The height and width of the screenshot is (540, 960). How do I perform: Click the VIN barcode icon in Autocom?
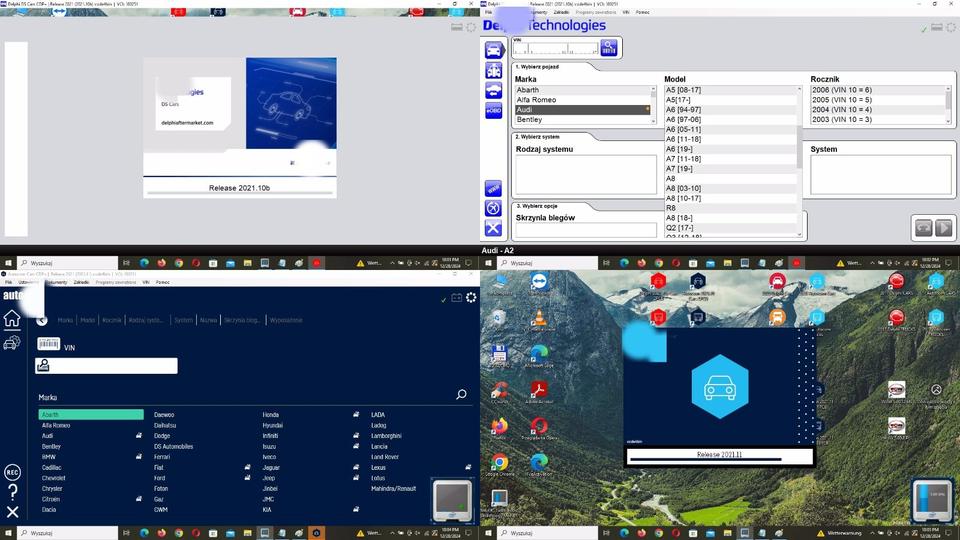click(48, 344)
